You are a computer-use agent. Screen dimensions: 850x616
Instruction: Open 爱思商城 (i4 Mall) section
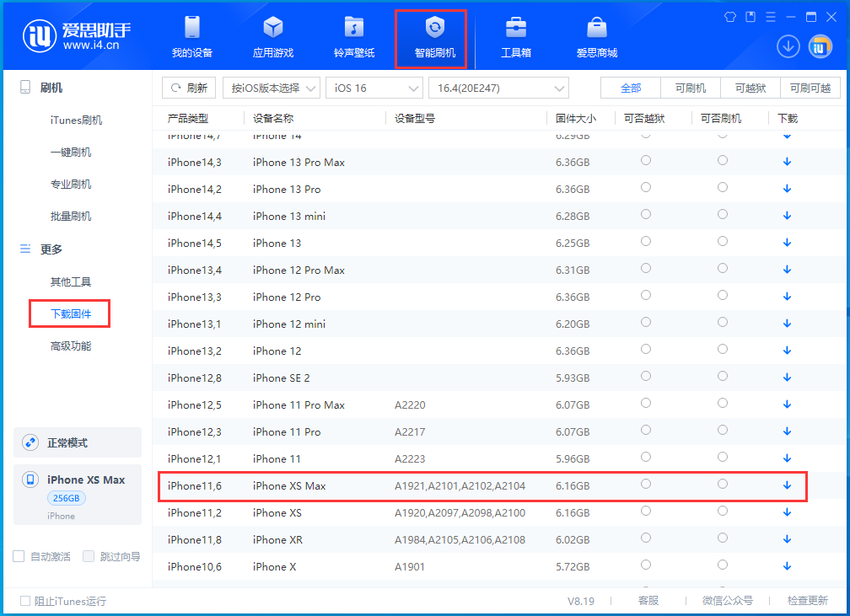596,36
